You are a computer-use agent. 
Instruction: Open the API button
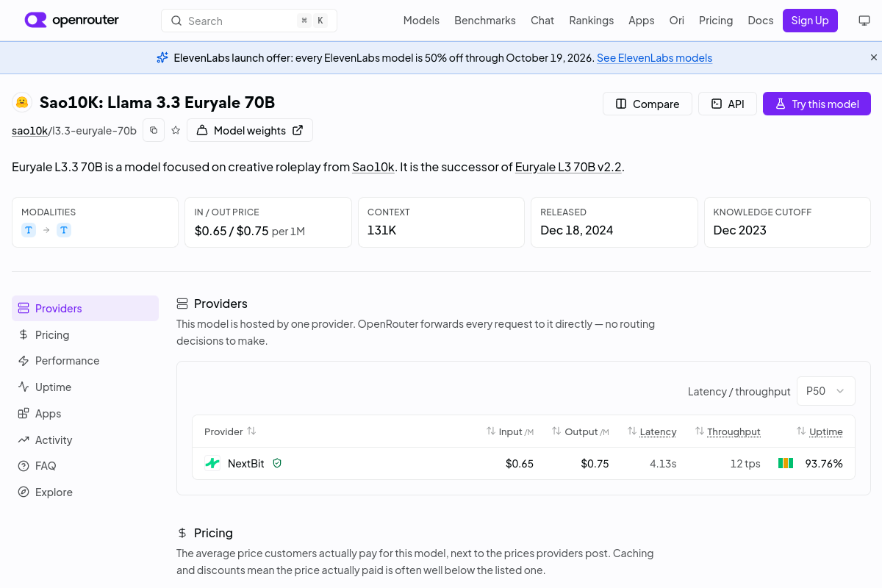click(x=728, y=104)
